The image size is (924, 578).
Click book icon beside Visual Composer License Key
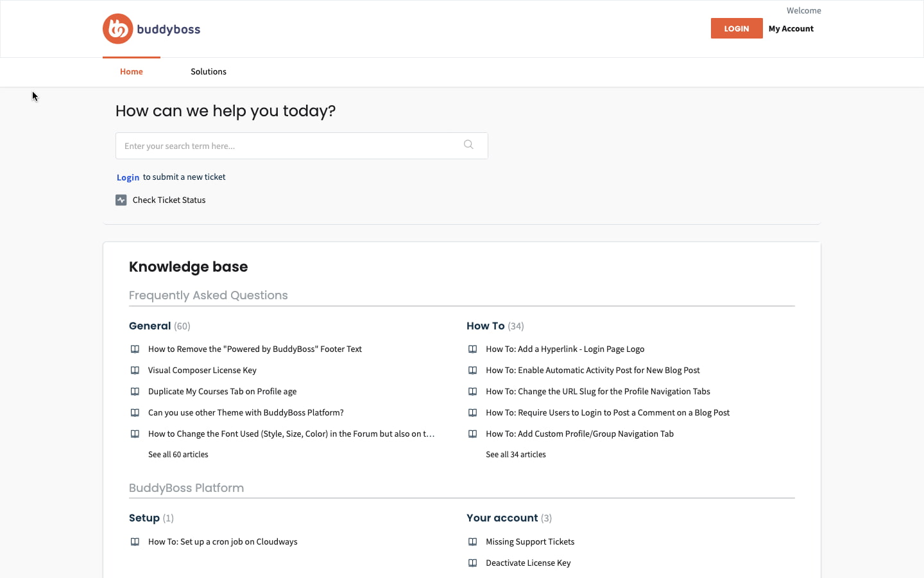tap(135, 371)
